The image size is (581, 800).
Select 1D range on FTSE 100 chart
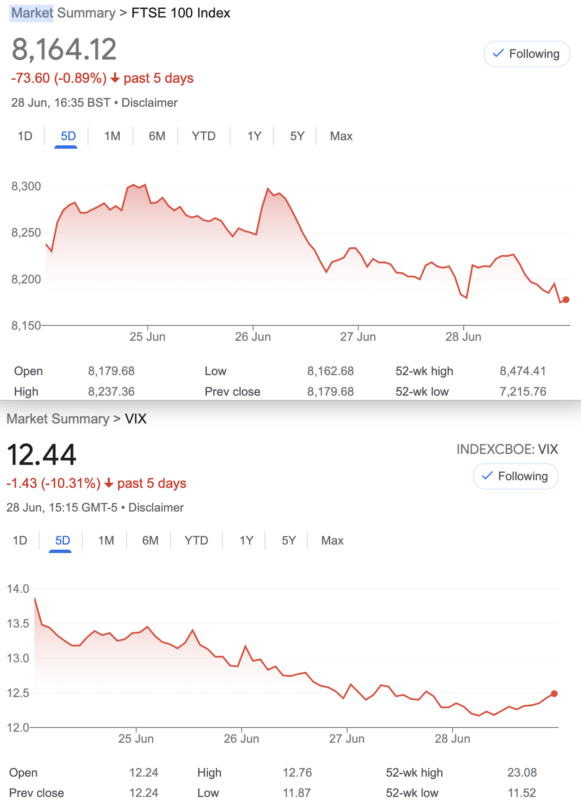(25, 136)
